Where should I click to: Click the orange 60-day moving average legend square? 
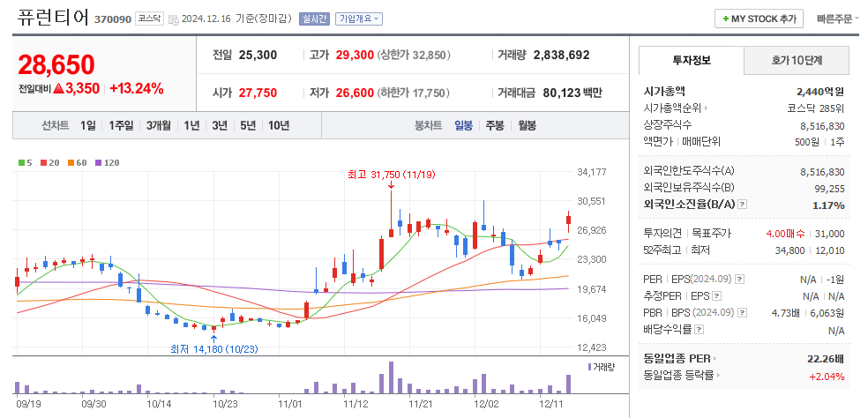click(x=71, y=163)
